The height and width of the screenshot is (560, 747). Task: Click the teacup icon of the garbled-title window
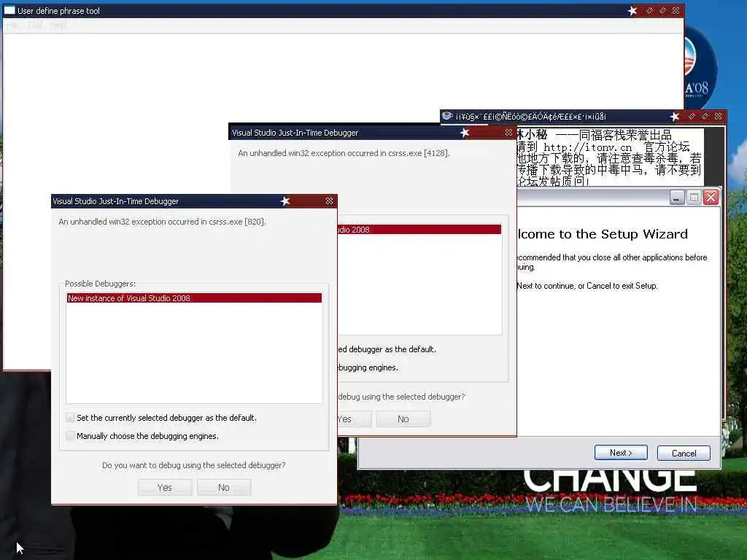coord(447,116)
